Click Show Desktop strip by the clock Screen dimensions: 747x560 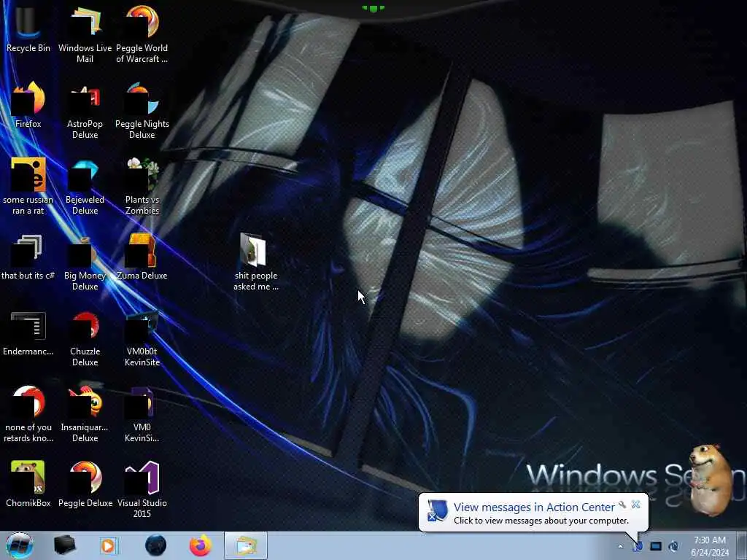pyautogui.click(x=741, y=545)
